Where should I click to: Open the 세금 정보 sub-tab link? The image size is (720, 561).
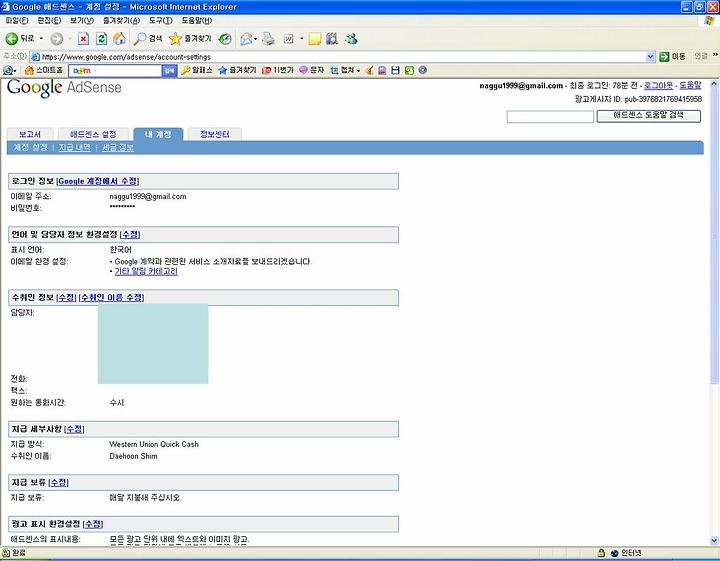[x=118, y=147]
